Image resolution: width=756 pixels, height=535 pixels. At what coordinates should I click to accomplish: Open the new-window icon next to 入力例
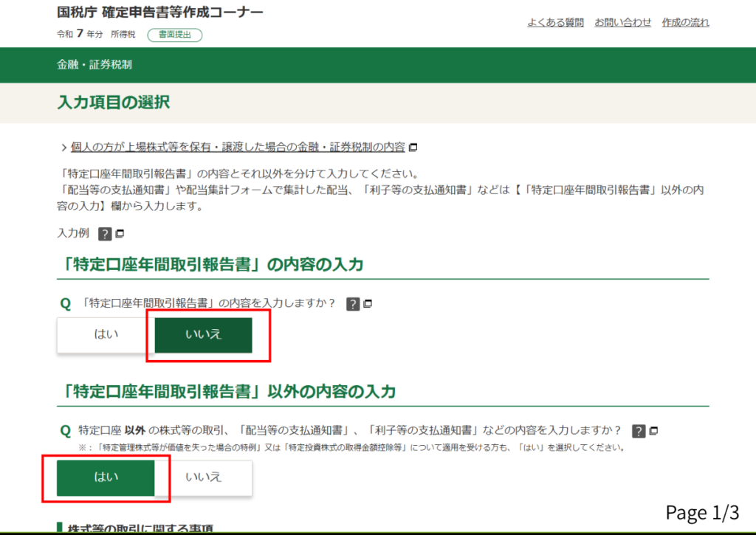pos(120,233)
